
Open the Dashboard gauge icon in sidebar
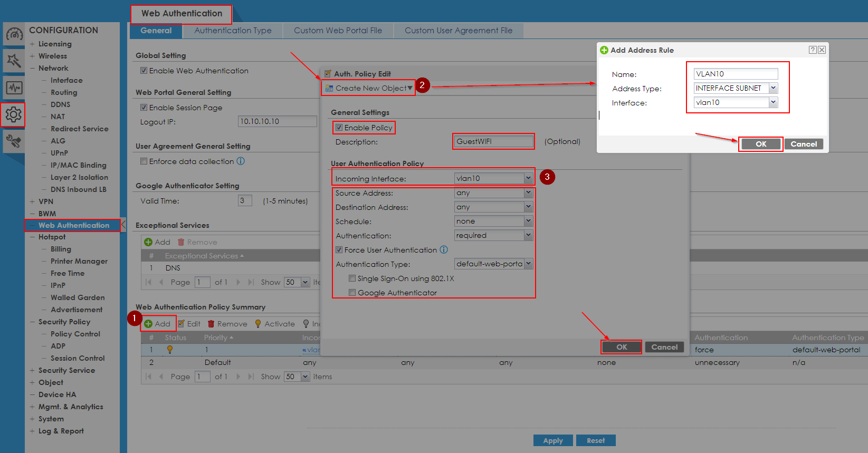(x=14, y=35)
